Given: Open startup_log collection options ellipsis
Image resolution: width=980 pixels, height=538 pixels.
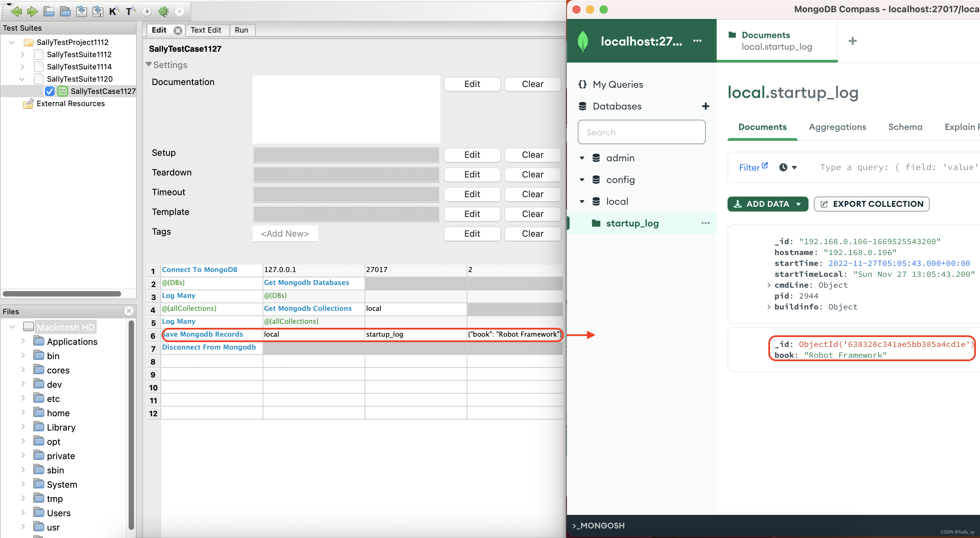Looking at the screenshot, I should coord(705,223).
